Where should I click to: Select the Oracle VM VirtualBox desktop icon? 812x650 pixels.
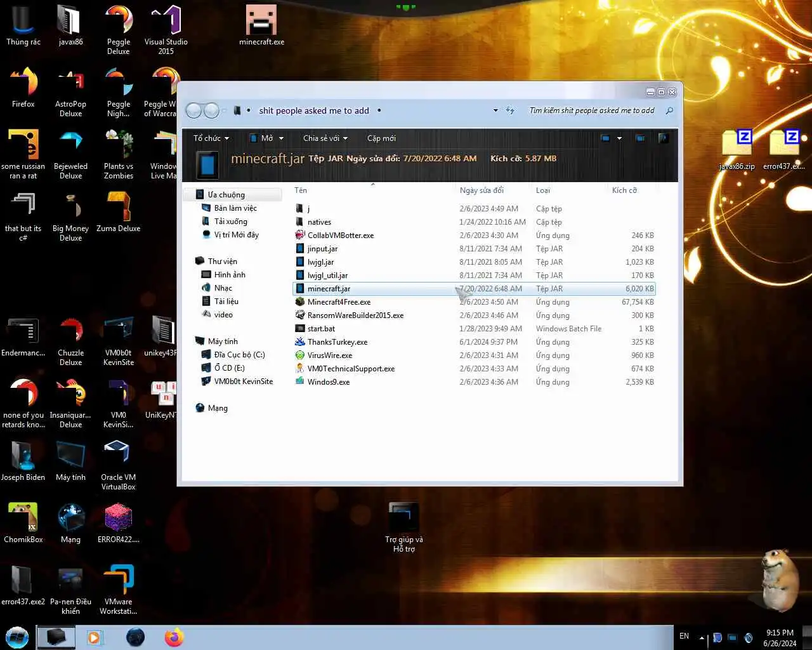(119, 465)
